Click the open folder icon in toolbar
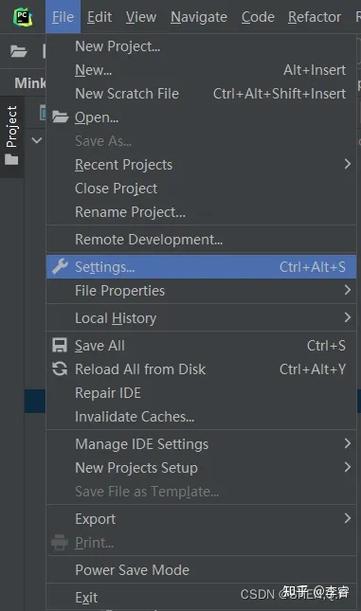Viewport: 361px width, 611px height. [18, 51]
